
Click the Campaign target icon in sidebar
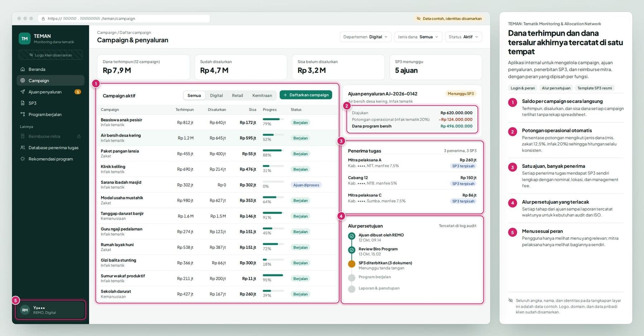click(x=23, y=81)
